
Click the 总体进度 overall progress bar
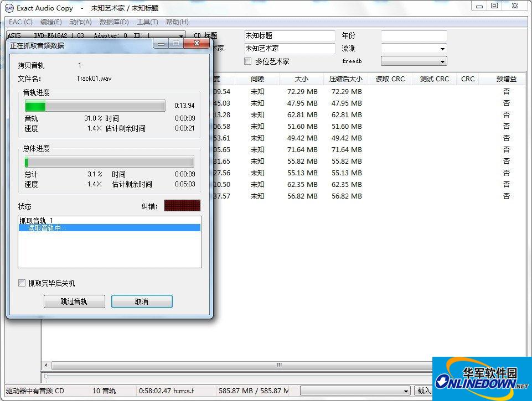pos(109,162)
